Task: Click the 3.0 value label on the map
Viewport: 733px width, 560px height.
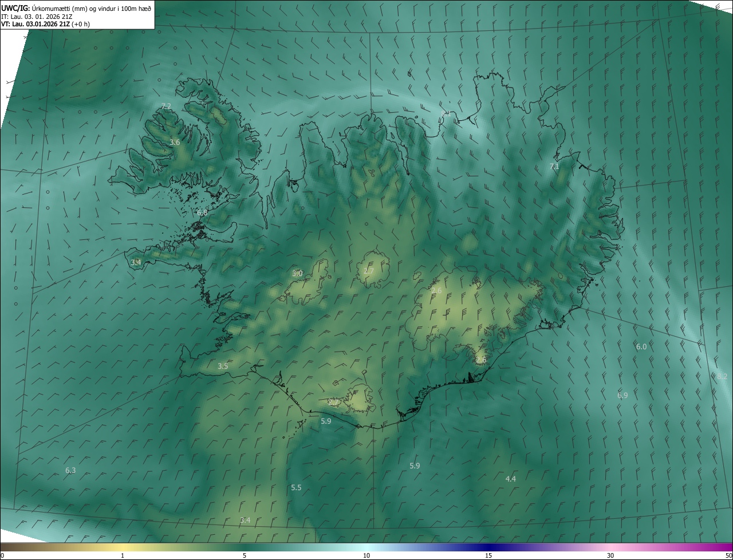Action: coord(297,273)
